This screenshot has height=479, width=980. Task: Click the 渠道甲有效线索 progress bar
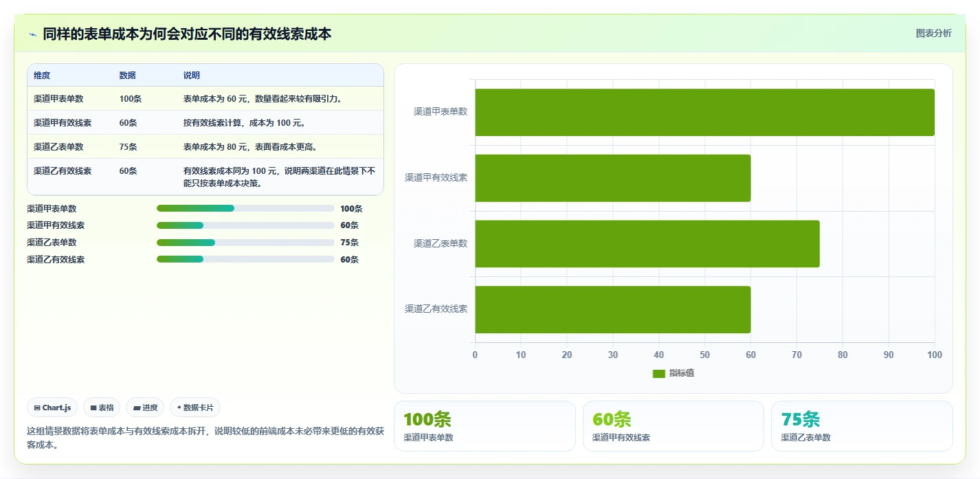pyautogui.click(x=245, y=225)
